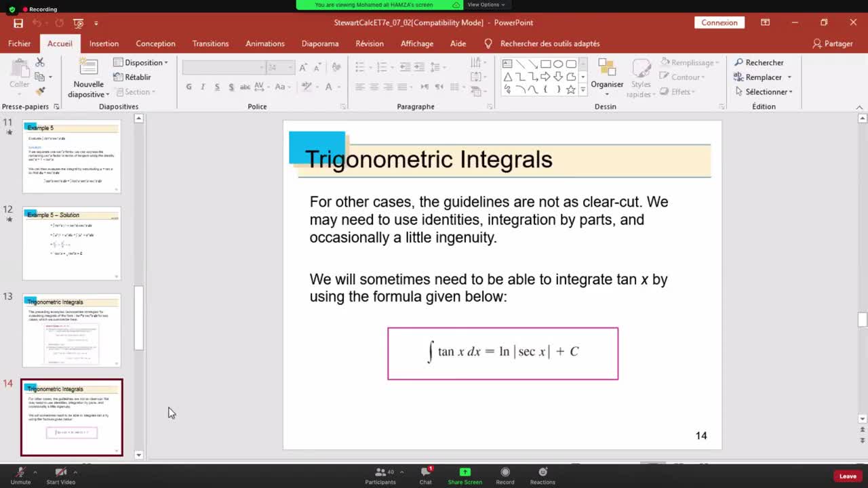Open the Presse-papiers dialog launcher

point(56,107)
